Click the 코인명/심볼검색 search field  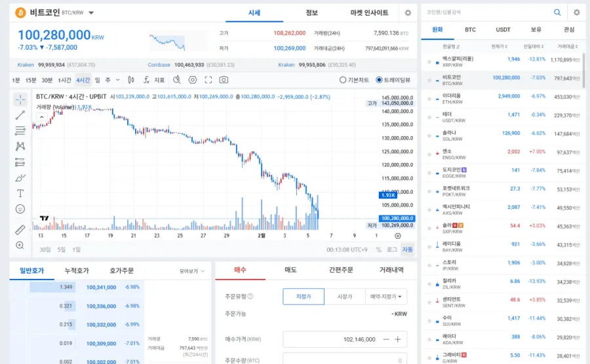486,12
